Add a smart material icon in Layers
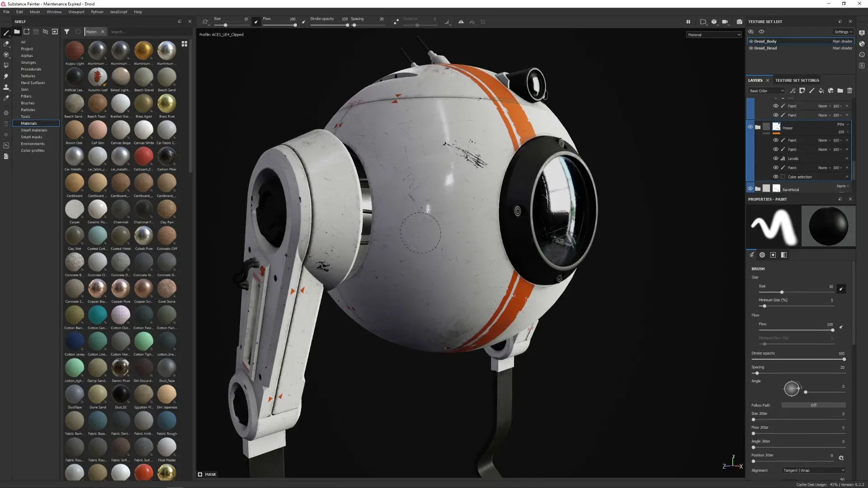Viewport: 868px width, 488px height. pyautogui.click(x=830, y=91)
